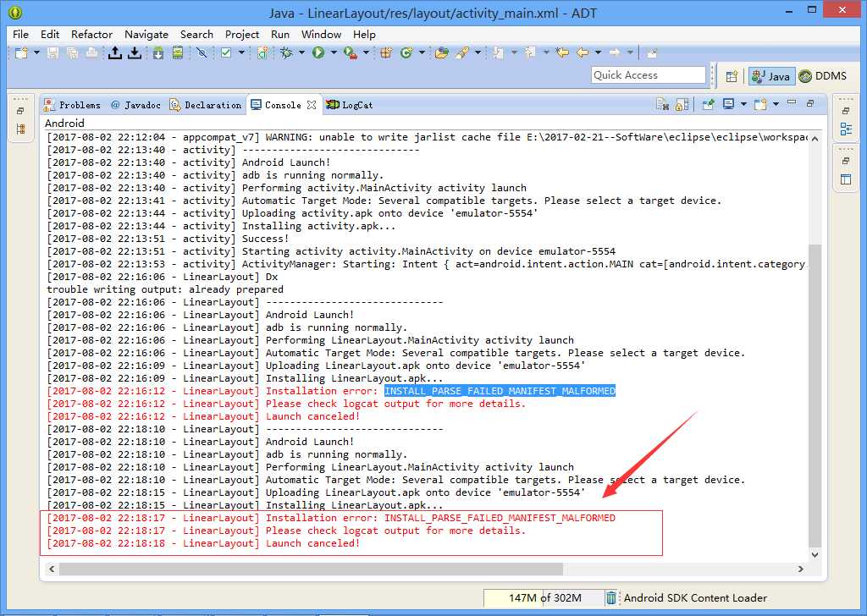
Task: Click the Clear Console icon
Action: click(662, 104)
